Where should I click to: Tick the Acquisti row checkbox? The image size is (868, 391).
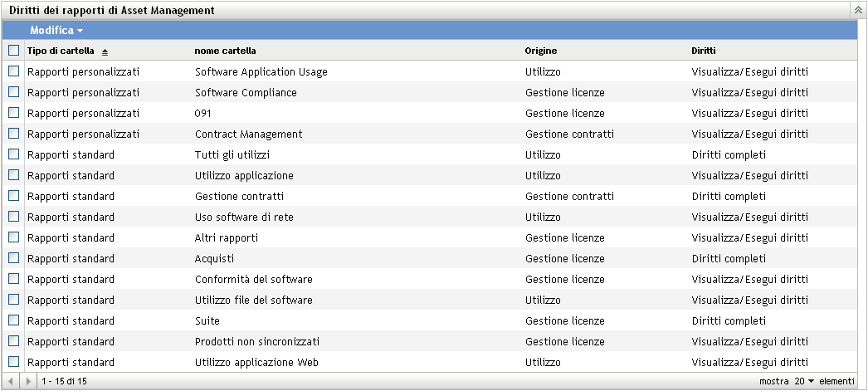coord(13,258)
